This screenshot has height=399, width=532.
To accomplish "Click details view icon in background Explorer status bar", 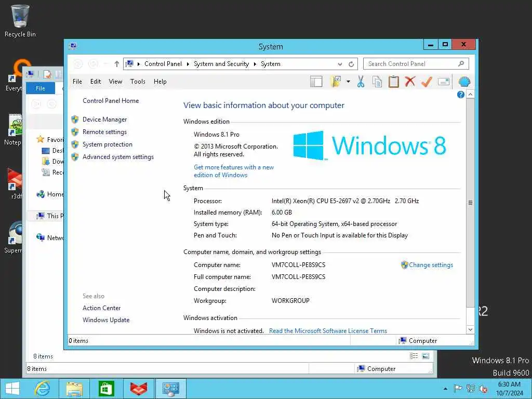I will coord(414,356).
